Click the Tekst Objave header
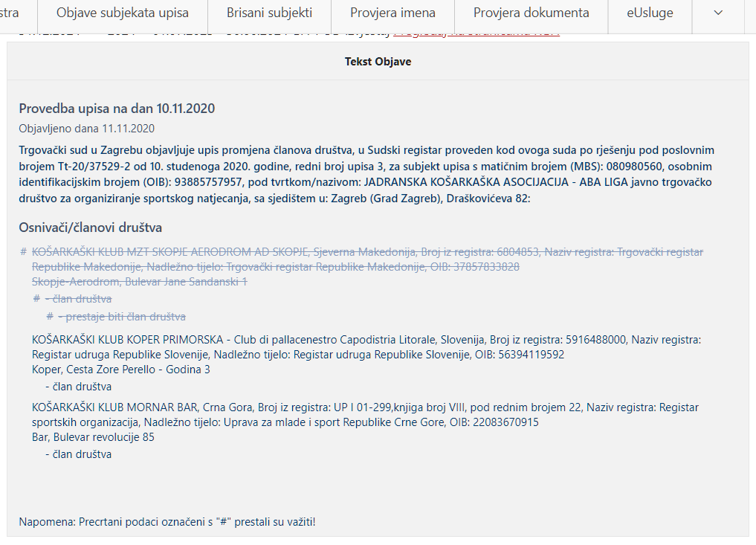The width and height of the screenshot is (756, 545). click(x=378, y=62)
